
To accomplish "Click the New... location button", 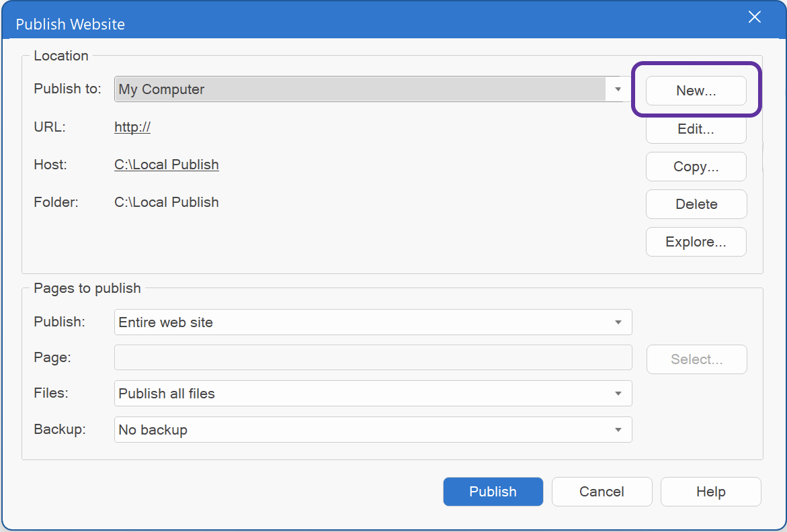I will tap(696, 91).
